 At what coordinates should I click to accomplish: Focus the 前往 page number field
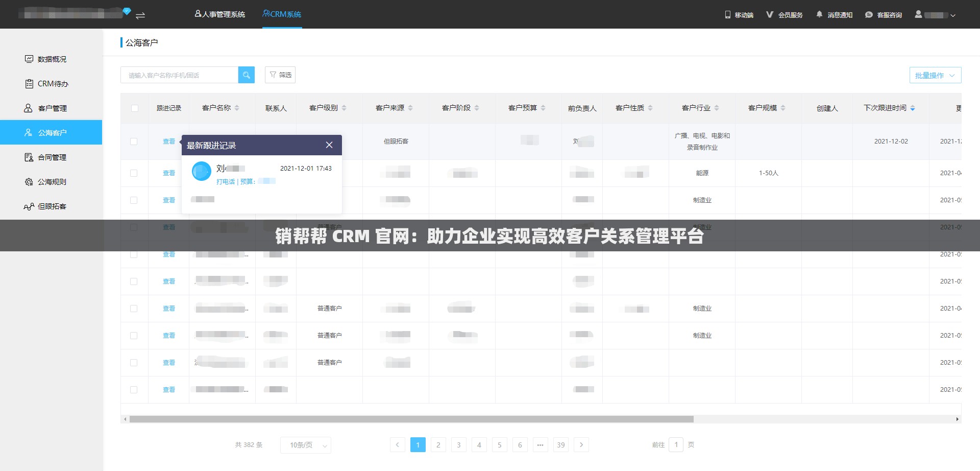(676, 445)
